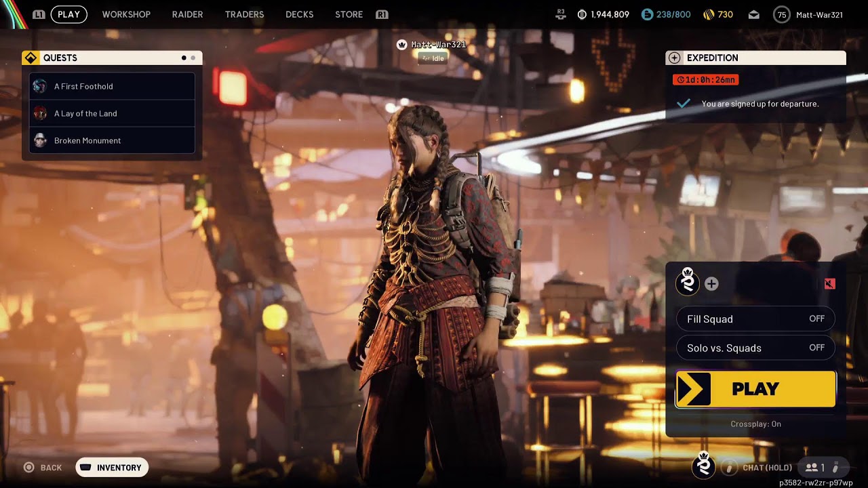Viewport: 868px width, 488px height.
Task: Click the Matt-War321 nameplate above the character
Action: (439, 45)
